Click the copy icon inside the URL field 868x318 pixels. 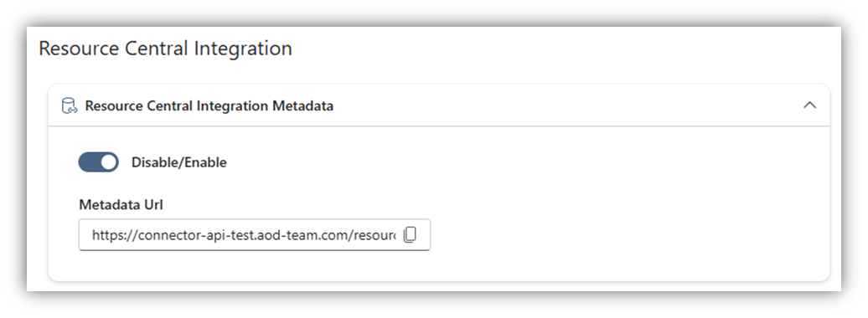click(410, 234)
